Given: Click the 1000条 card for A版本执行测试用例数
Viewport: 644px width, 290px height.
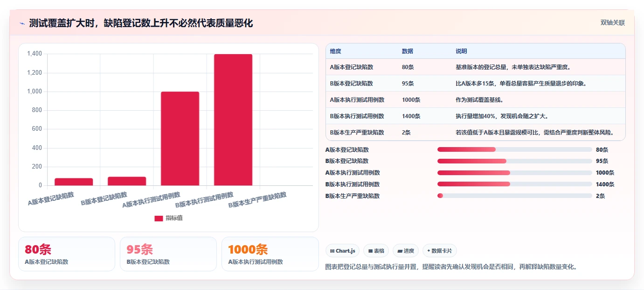Looking at the screenshot, I should [x=270, y=254].
